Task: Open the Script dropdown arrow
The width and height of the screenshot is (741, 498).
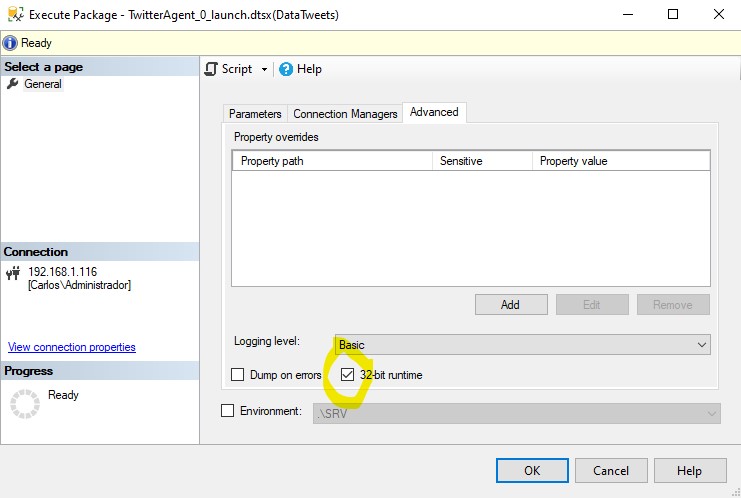Action: (x=264, y=69)
